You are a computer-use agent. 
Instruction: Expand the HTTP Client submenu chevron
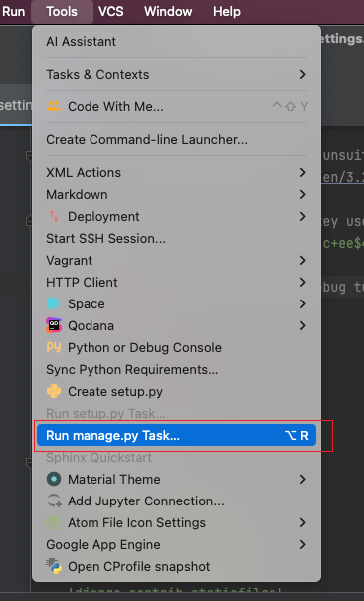pyautogui.click(x=302, y=283)
